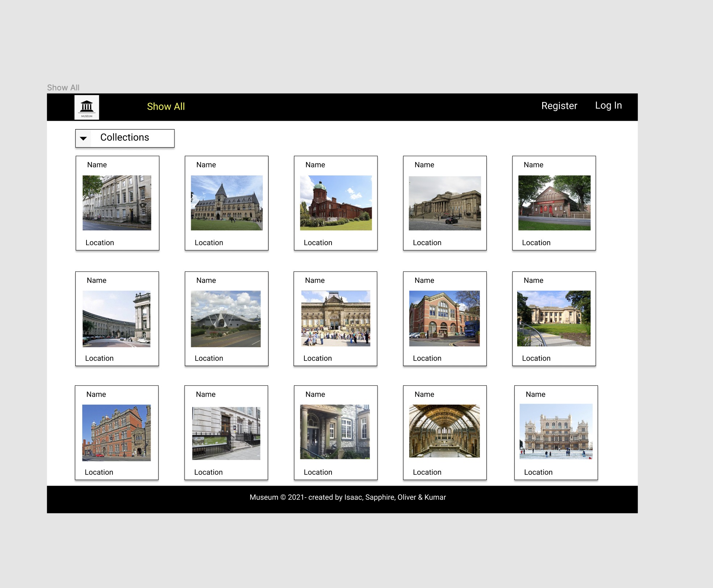Open the red brick arched-window building photo
The width and height of the screenshot is (713, 588).
[x=444, y=319]
